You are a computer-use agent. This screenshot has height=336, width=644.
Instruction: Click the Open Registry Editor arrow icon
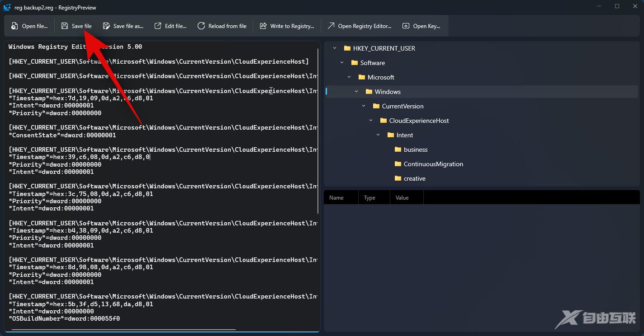pos(331,26)
